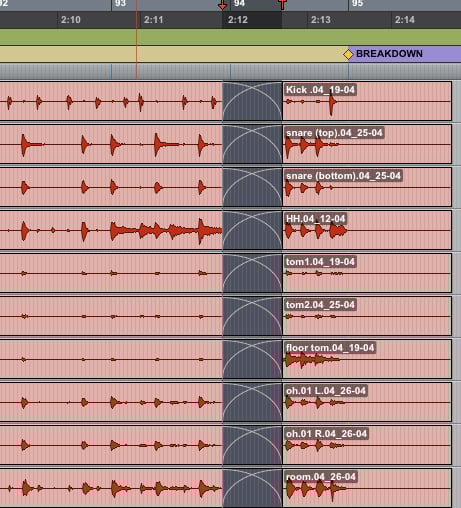This screenshot has height=508, width=461.
Task: Click 2:14 on the time ruler
Action: tap(405, 20)
